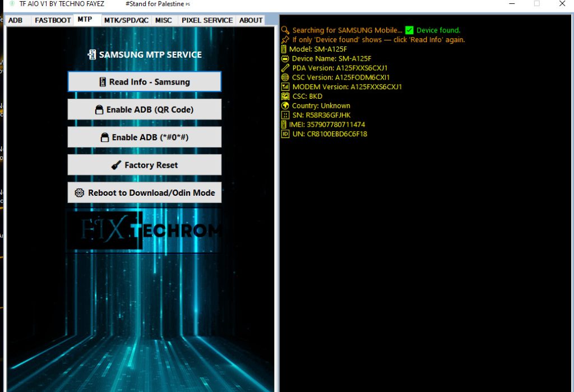This screenshot has width=574, height=392.
Task: Click the map icon beside CSC: BKD
Action: [285, 96]
